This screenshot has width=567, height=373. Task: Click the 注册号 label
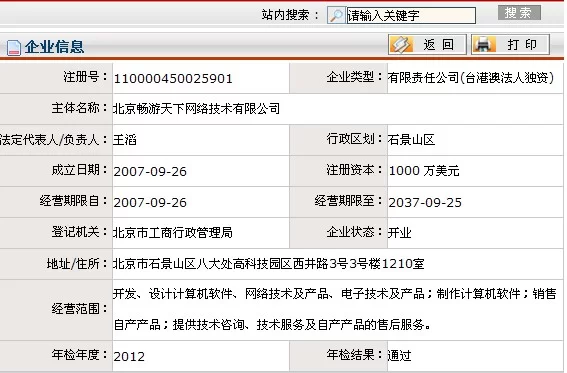pos(86,77)
